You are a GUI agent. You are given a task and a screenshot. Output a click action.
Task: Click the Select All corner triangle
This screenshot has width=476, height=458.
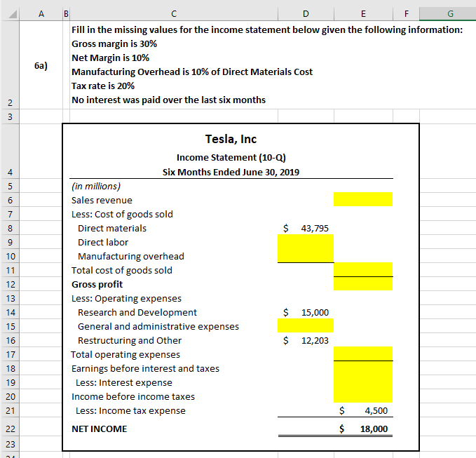(12, 14)
